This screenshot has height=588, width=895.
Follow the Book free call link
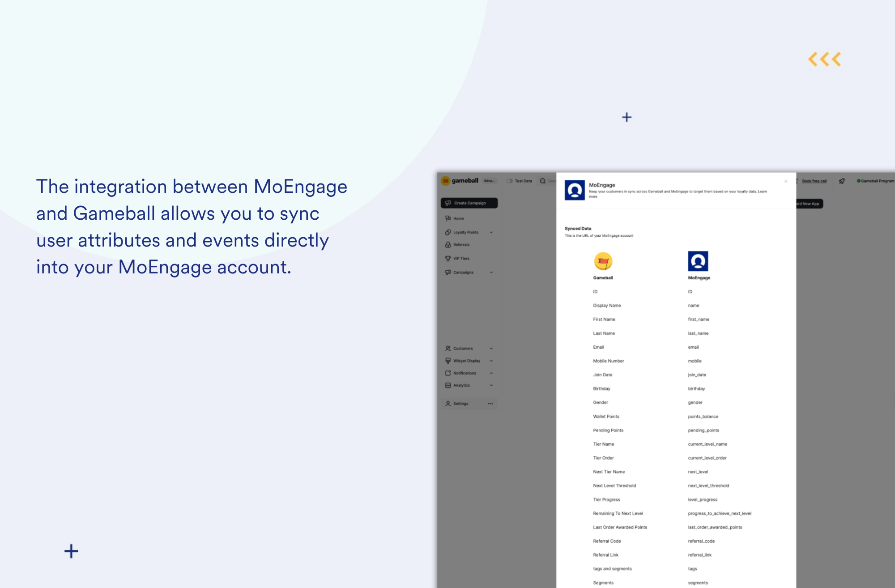tap(814, 181)
